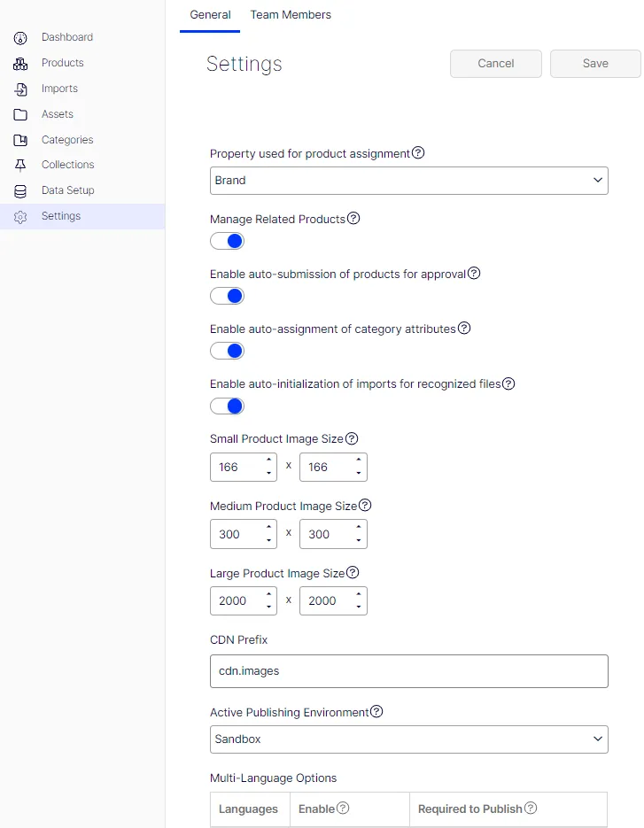Increase Large Product Image width stepper
The image size is (644, 828).
(269, 594)
